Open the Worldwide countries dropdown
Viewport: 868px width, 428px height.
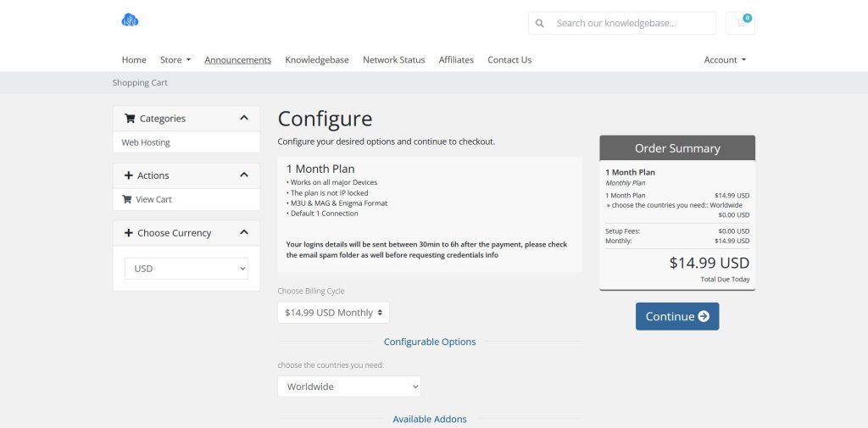click(x=349, y=386)
